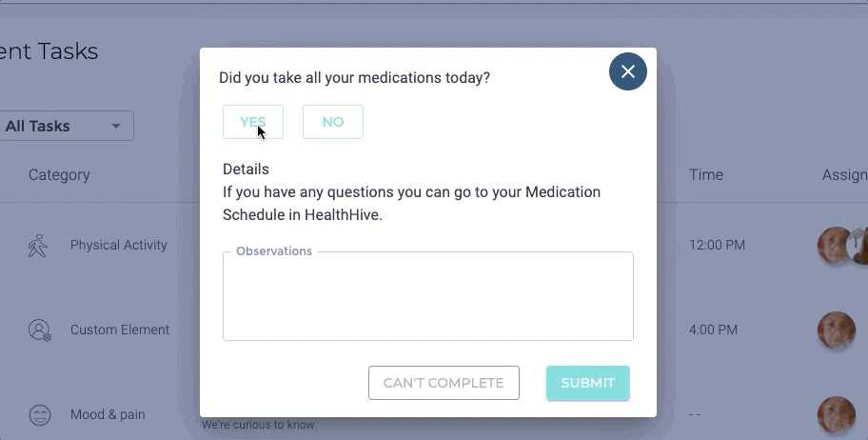Click the Physical Activity walking icon
The width and height of the screenshot is (868, 440).
pos(38,246)
